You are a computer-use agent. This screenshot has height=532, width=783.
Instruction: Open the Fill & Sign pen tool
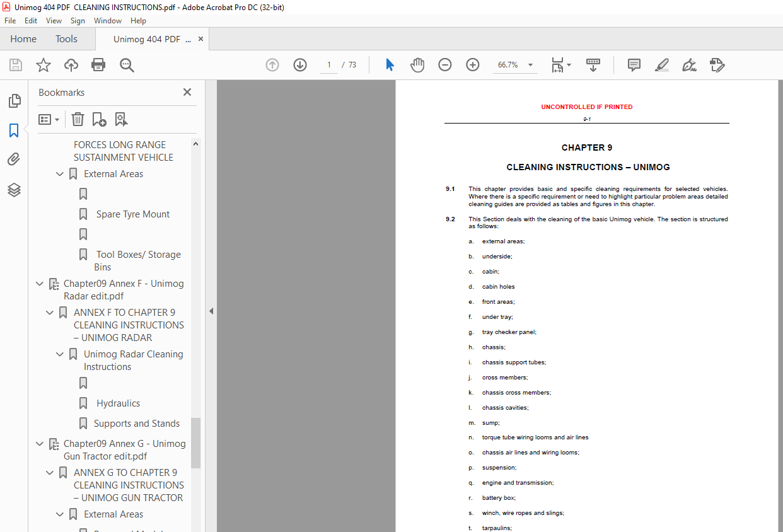tap(689, 65)
